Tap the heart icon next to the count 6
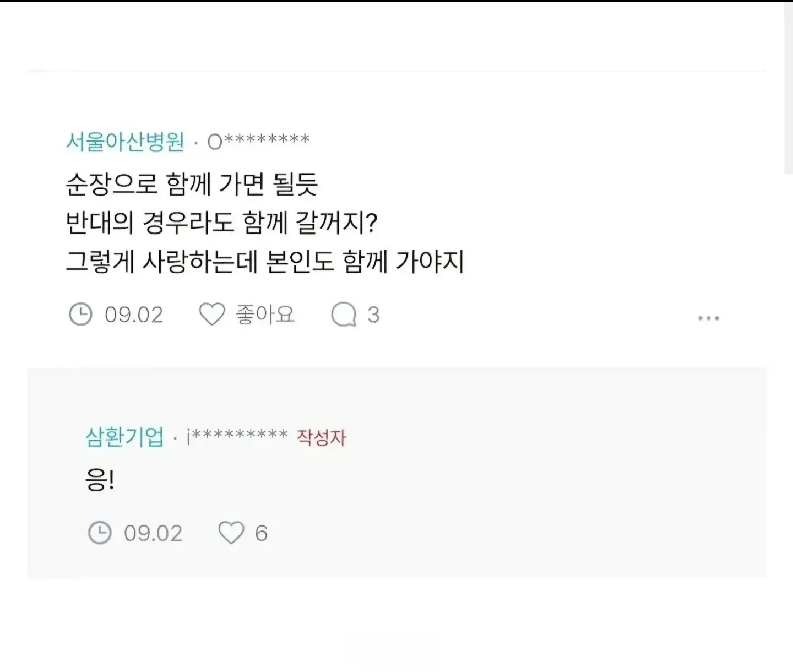The height and width of the screenshot is (672, 793). (x=231, y=532)
